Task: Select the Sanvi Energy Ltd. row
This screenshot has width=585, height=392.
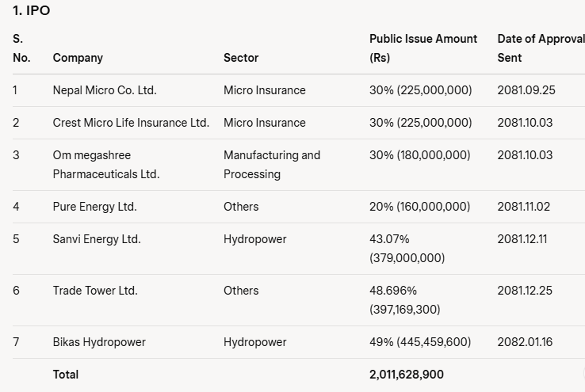Action: pos(299,249)
